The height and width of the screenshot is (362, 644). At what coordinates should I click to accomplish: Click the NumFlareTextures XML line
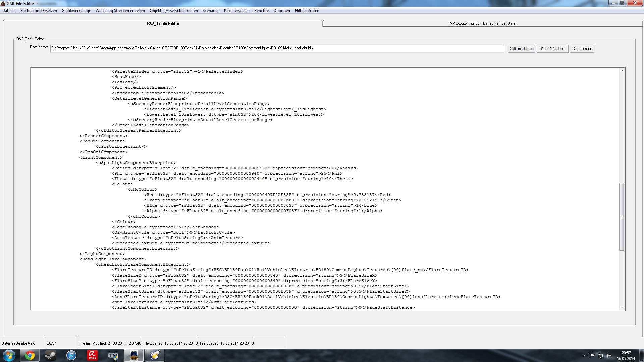pyautogui.click(x=184, y=302)
